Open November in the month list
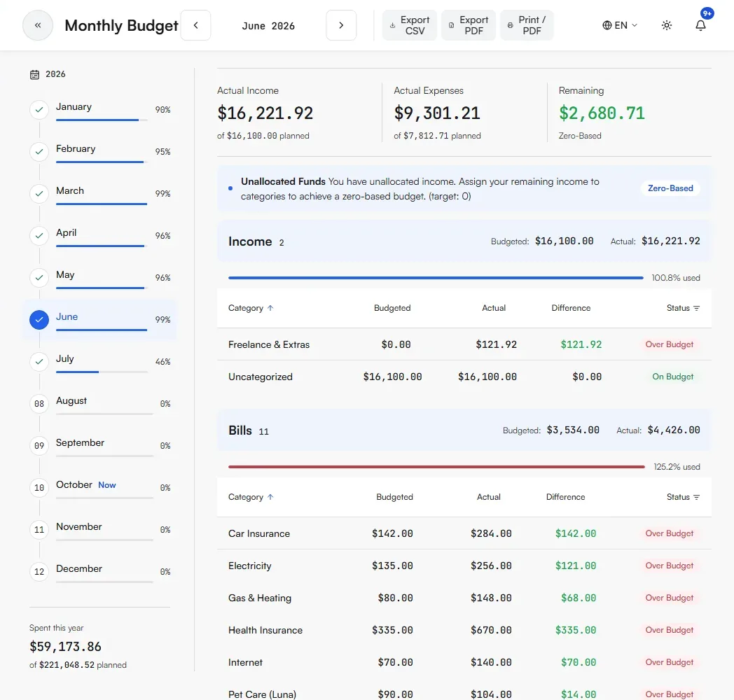This screenshot has height=700, width=734. click(x=100, y=530)
